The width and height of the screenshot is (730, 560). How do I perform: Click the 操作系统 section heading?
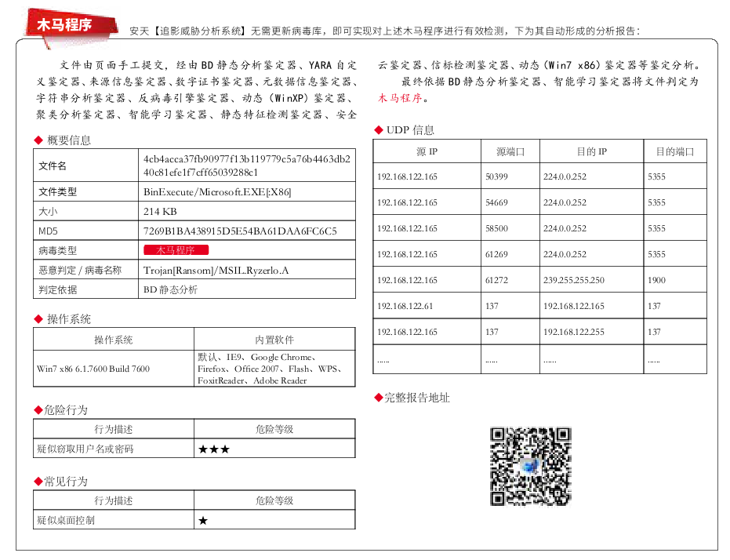tap(69, 319)
